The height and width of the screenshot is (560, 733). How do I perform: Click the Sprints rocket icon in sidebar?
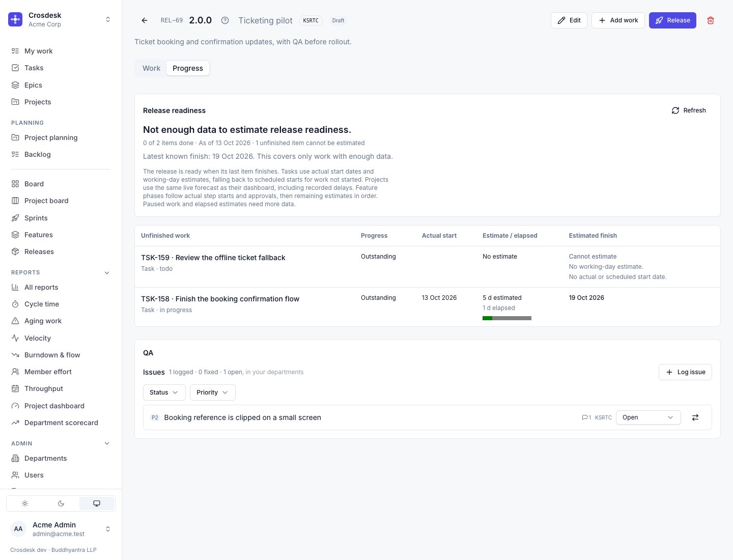pos(15,218)
